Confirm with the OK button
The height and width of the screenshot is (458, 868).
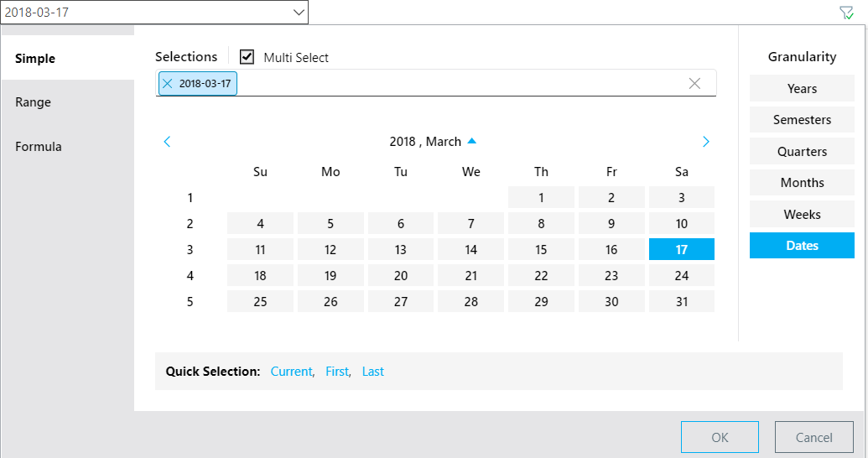[x=720, y=438]
